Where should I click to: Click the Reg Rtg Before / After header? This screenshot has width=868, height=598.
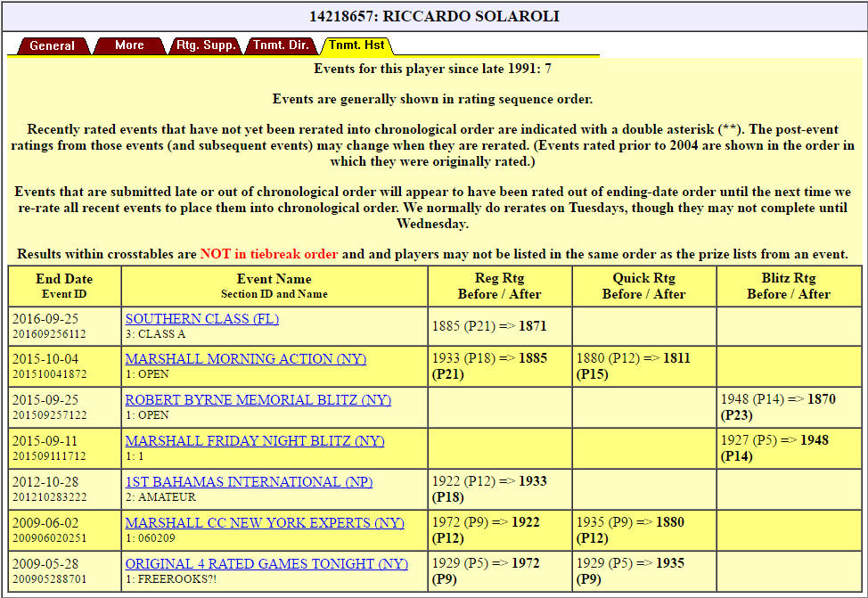(x=500, y=286)
